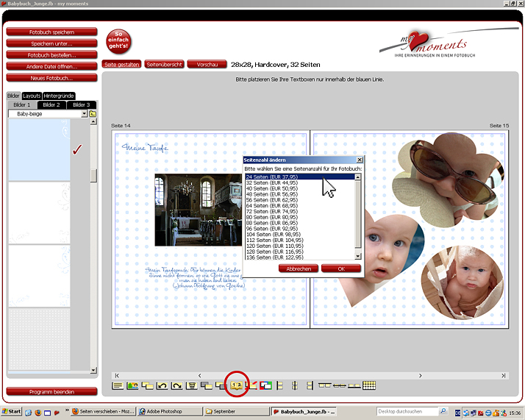This screenshot has height=420, width=525.
Task: Click the duplicate object icon next to picture icon
Action: [147, 386]
